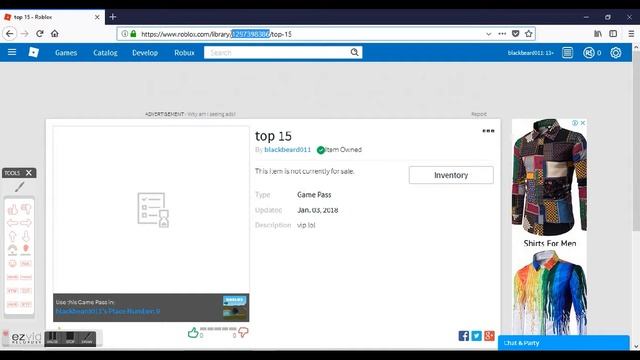640x360 pixels.
Task: Open the Robux page
Action: (184, 53)
